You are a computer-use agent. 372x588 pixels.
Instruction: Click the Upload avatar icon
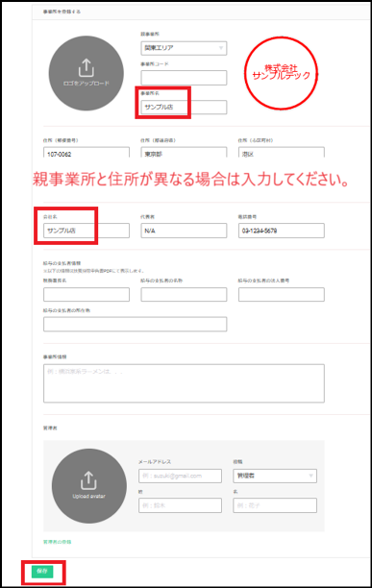click(88, 480)
